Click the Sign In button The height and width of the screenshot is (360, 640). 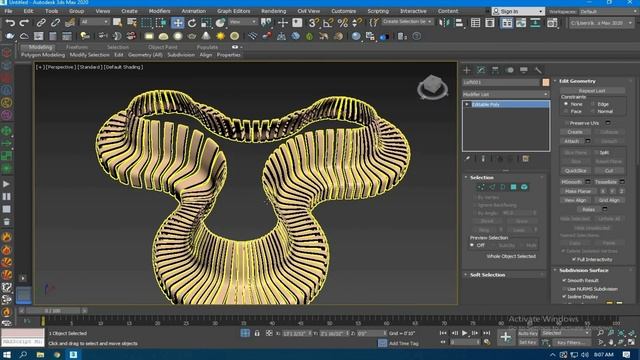pos(518,11)
